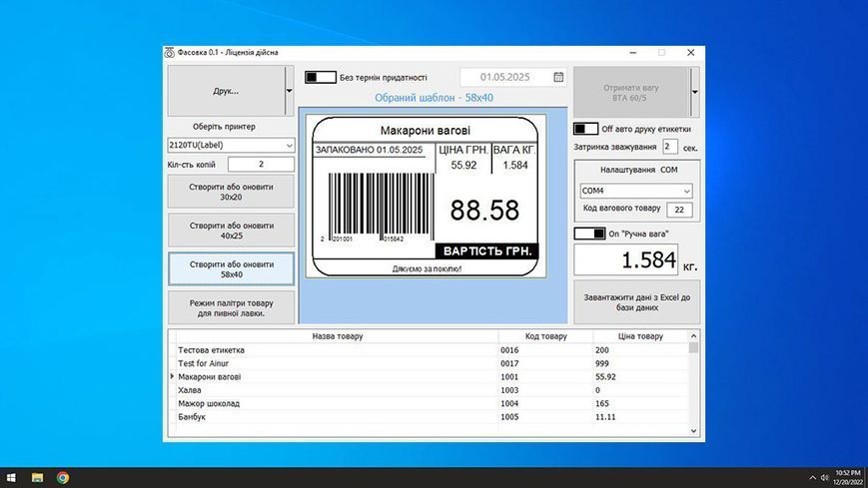The height and width of the screenshot is (488, 868).
Task: Click the manual weight 1.584 field
Action: click(625, 259)
